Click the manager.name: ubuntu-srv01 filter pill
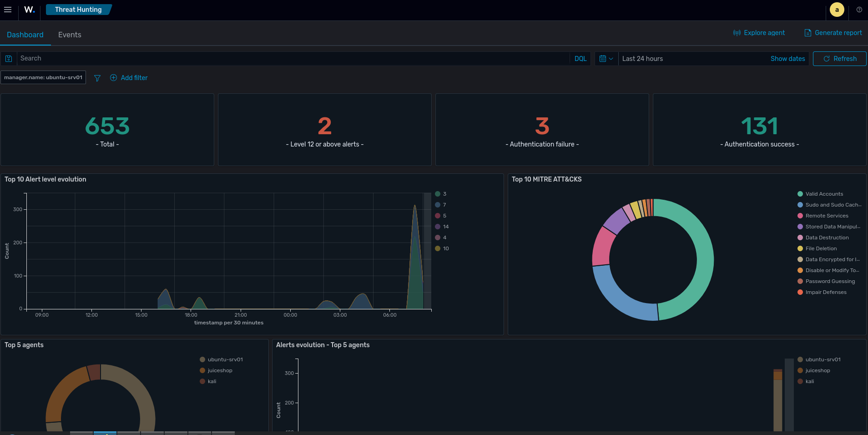868x435 pixels. 43,77
